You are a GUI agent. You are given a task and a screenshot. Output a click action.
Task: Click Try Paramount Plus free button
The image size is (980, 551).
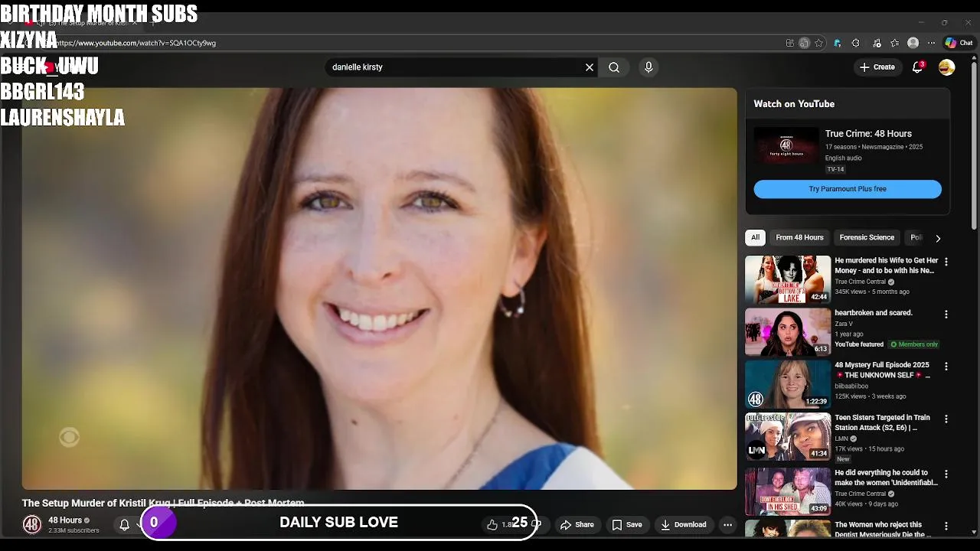[848, 189]
